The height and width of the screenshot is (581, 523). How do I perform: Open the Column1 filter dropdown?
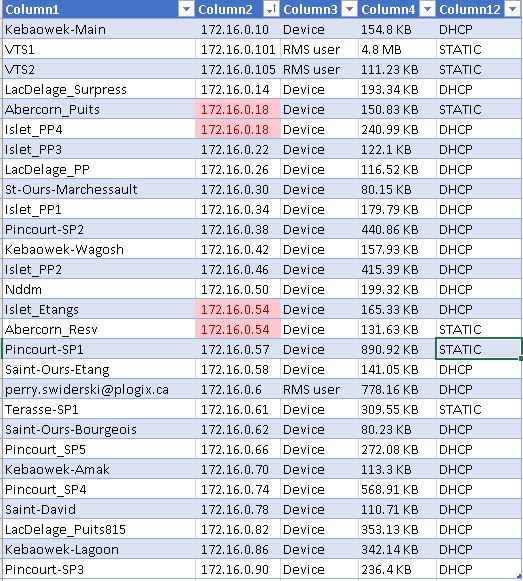tap(186, 9)
